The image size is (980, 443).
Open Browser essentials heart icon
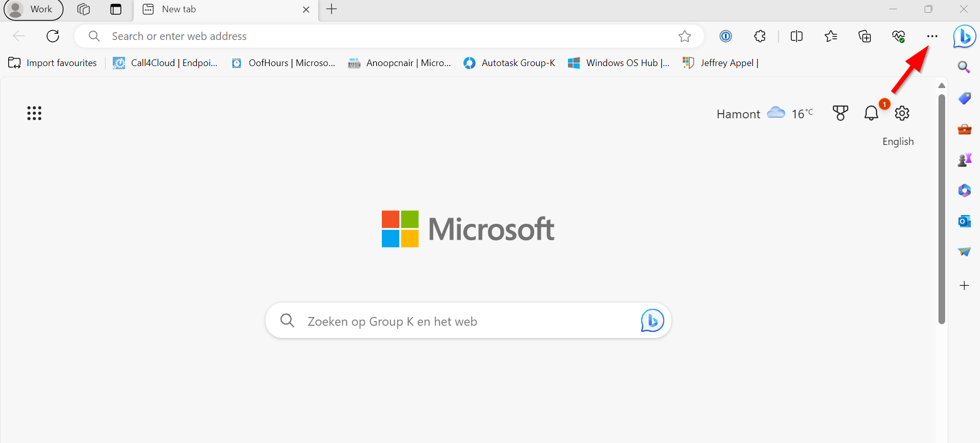tap(899, 36)
